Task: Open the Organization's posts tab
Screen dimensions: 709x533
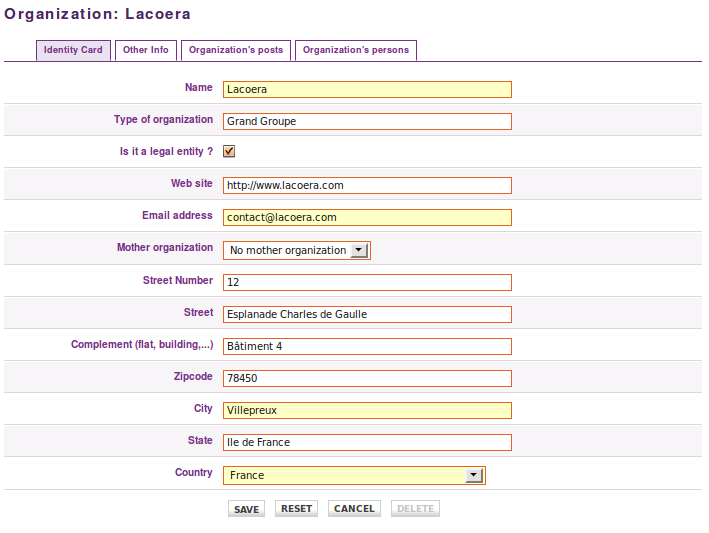Action: (x=236, y=50)
